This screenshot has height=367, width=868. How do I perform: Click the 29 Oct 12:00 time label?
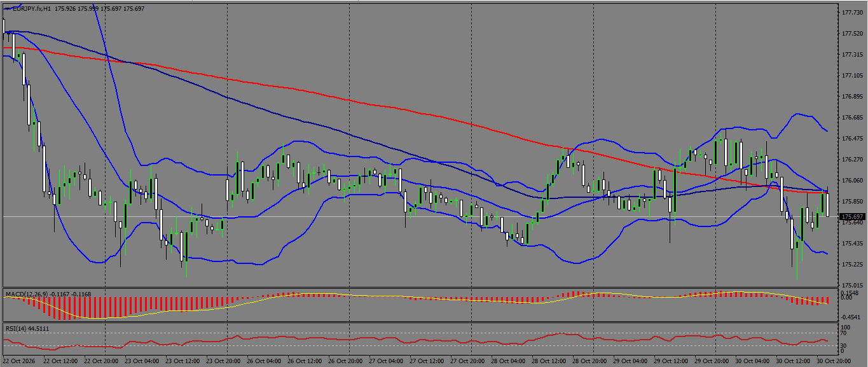672,361
